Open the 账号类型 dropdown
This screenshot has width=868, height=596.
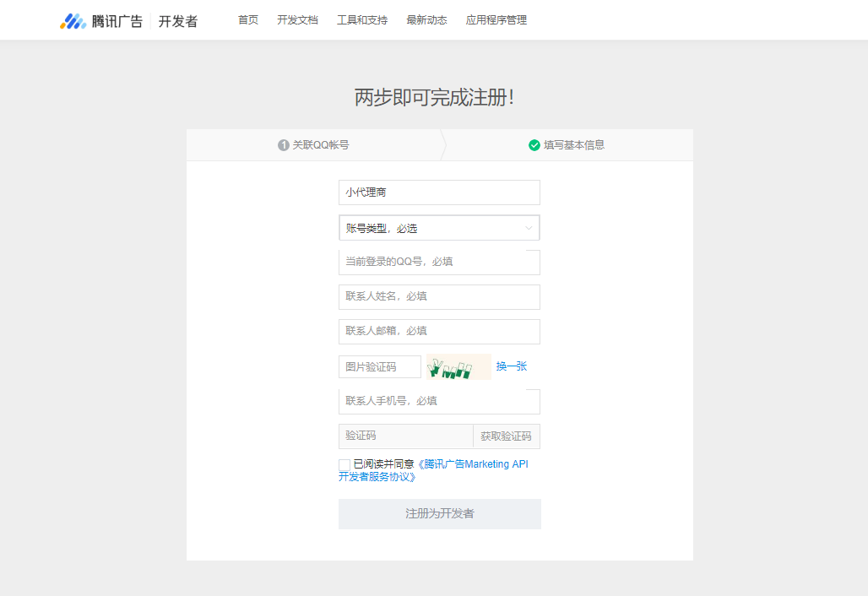(x=439, y=227)
